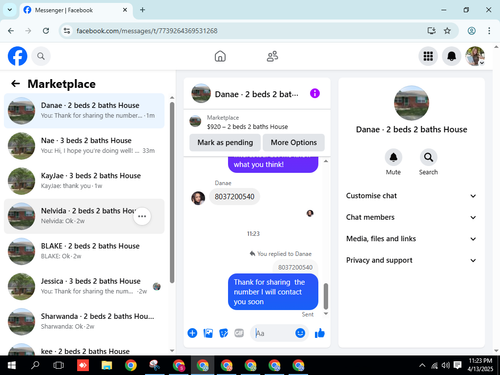
Task: Open options menu for the Nelvida chat
Action: point(142,216)
